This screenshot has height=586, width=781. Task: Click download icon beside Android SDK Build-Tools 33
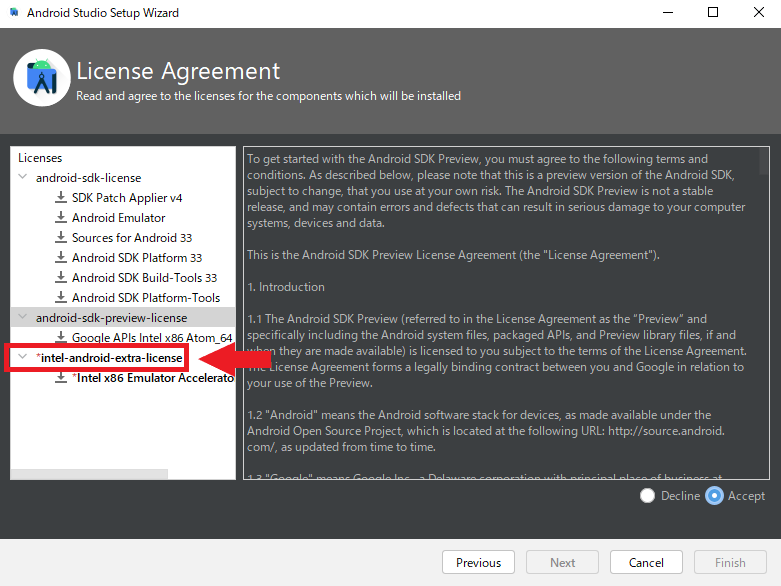pyautogui.click(x=61, y=277)
